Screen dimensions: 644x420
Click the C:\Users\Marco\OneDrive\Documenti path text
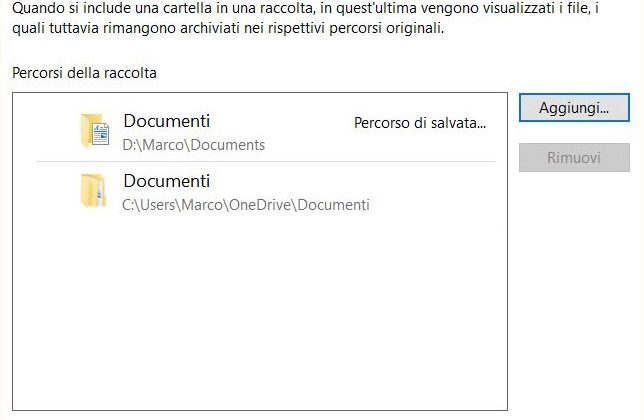tap(246, 205)
